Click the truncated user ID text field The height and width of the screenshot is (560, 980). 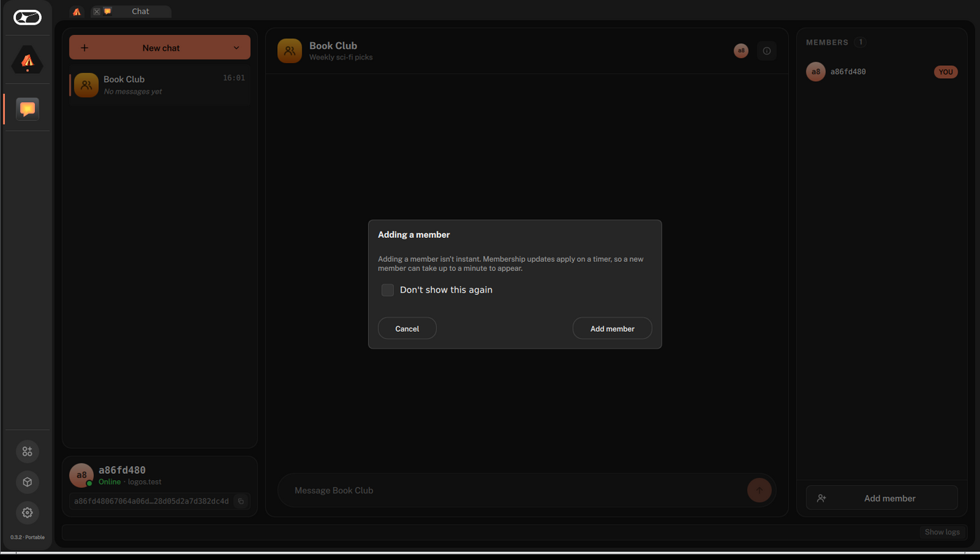pos(151,501)
